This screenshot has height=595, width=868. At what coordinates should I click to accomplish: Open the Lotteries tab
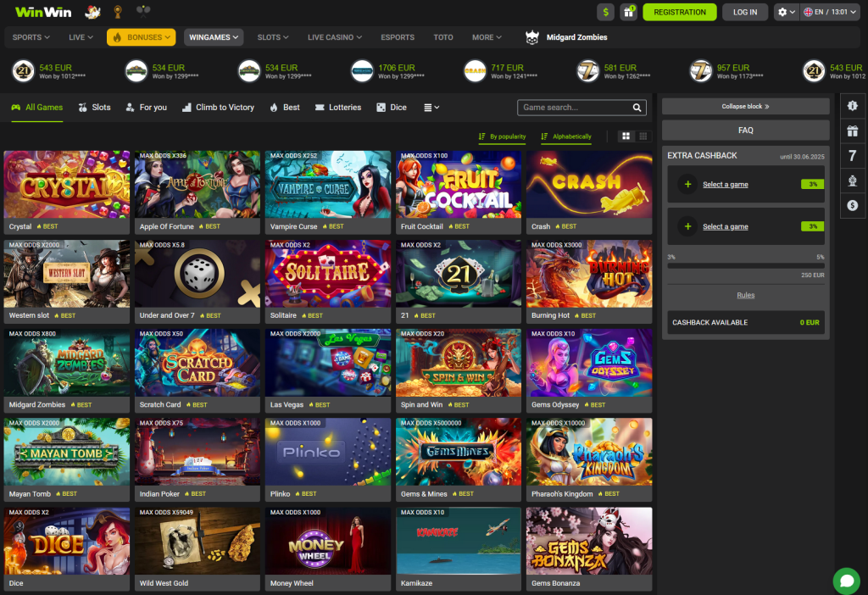point(337,108)
